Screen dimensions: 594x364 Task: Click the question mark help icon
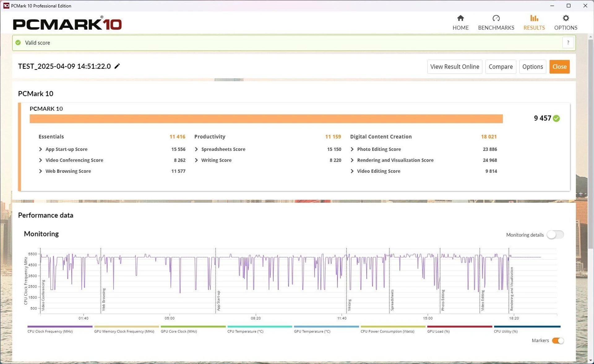click(x=568, y=43)
